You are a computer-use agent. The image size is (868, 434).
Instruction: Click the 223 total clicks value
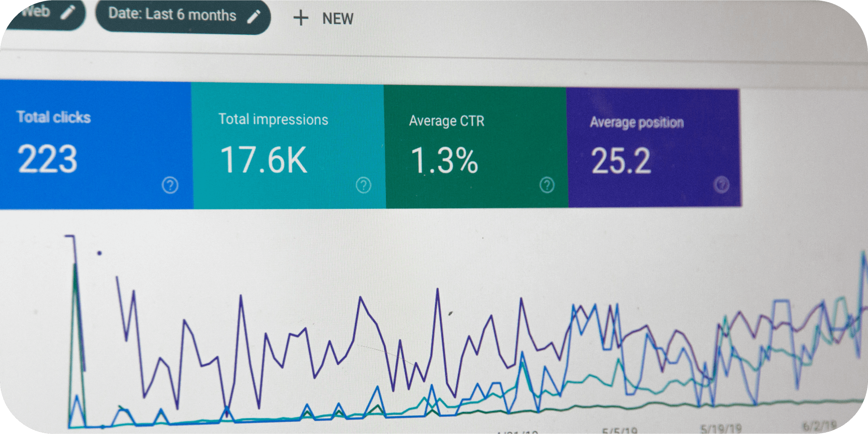[x=48, y=159]
